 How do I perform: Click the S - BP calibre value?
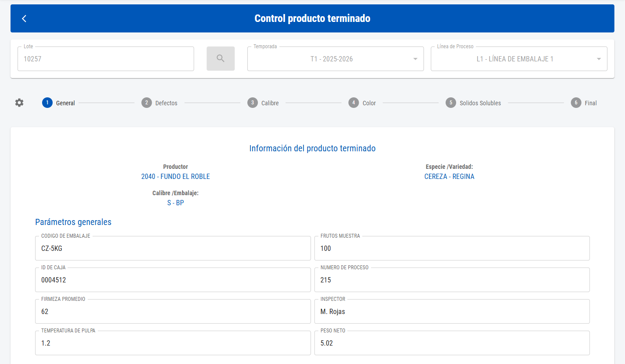175,203
